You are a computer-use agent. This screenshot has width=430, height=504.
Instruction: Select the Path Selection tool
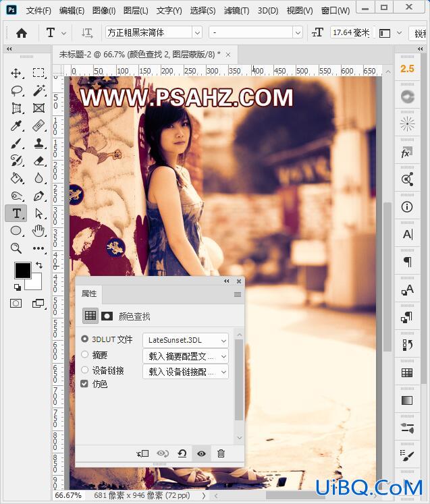pyautogui.click(x=38, y=213)
